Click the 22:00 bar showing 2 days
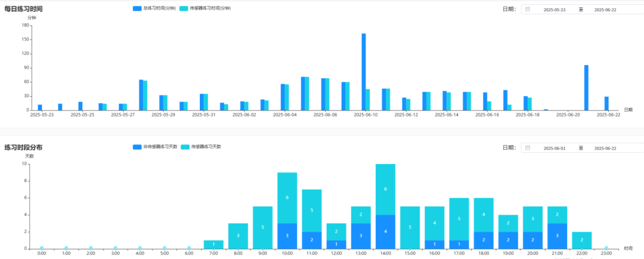 581,240
